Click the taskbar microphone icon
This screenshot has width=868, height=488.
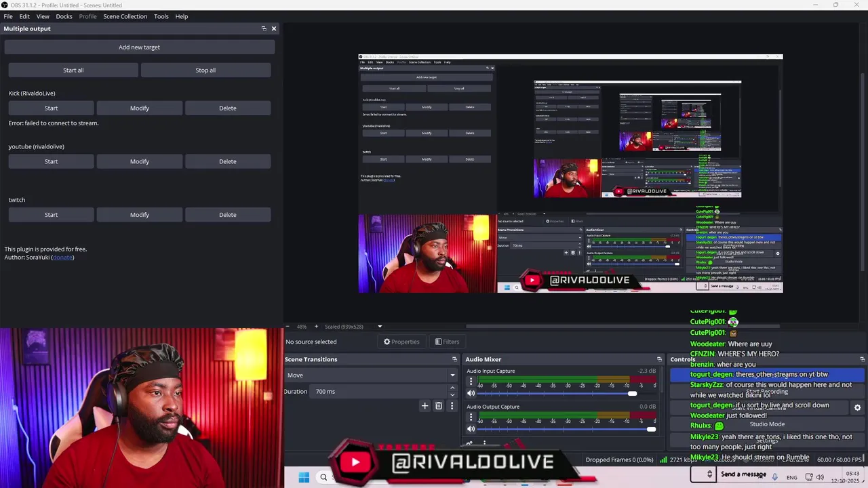pos(774,477)
